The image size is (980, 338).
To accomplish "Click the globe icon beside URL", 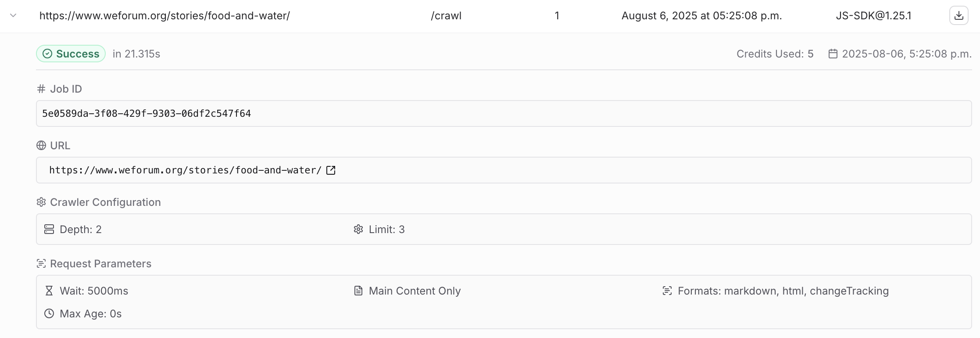I will tap(41, 146).
